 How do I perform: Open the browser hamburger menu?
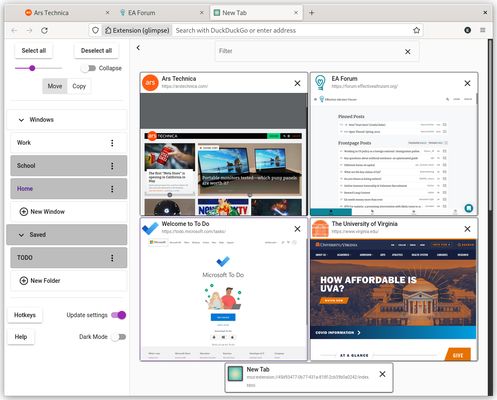(482, 30)
